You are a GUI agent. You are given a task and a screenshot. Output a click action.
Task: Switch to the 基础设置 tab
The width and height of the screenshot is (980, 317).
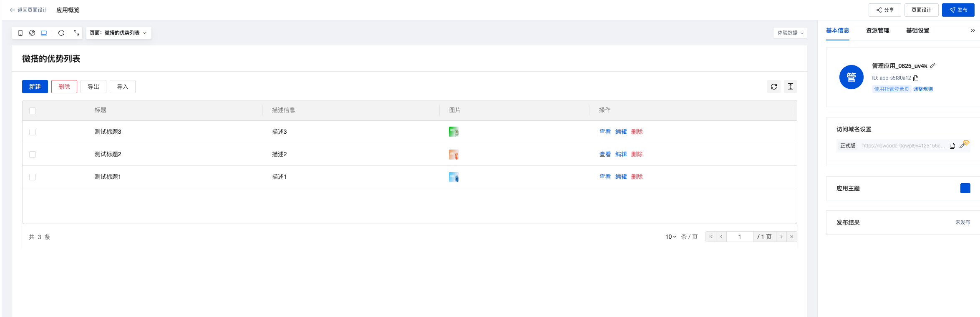coord(917,30)
